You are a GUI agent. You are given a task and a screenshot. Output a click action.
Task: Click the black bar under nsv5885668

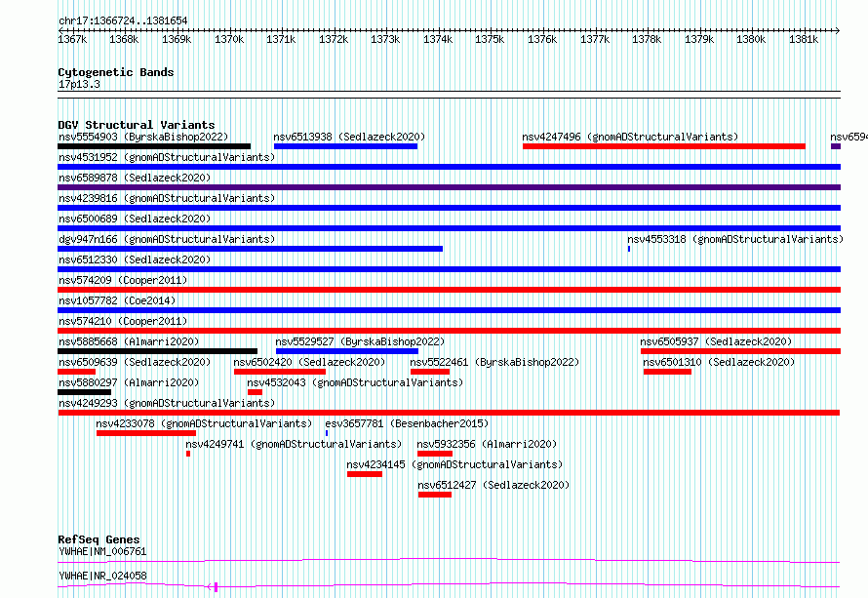pyautogui.click(x=157, y=351)
